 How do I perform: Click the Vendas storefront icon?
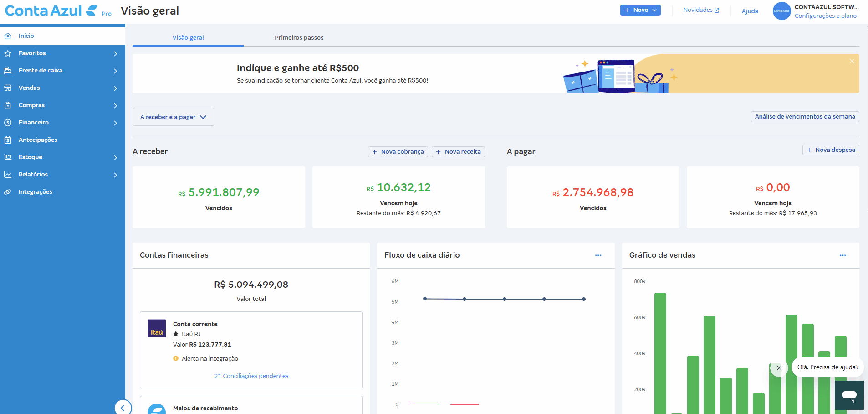(x=8, y=88)
